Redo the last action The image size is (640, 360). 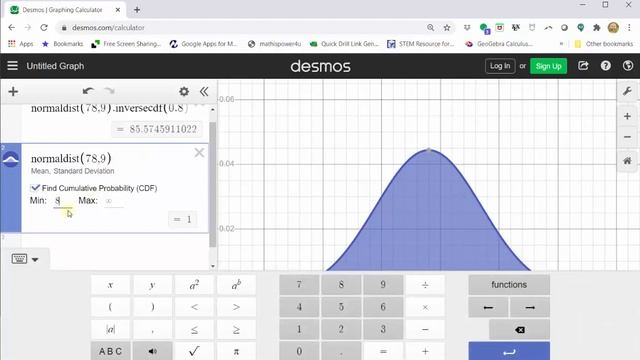pyautogui.click(x=109, y=91)
